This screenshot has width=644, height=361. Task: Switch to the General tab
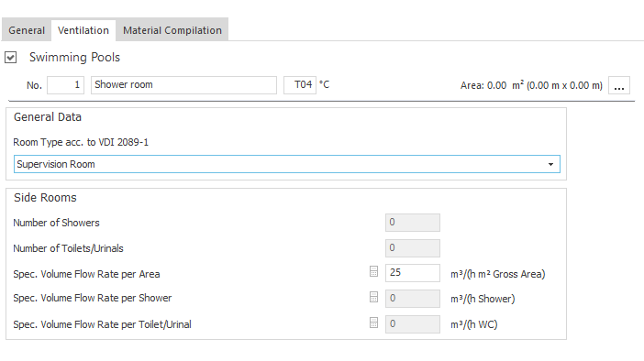(x=27, y=30)
